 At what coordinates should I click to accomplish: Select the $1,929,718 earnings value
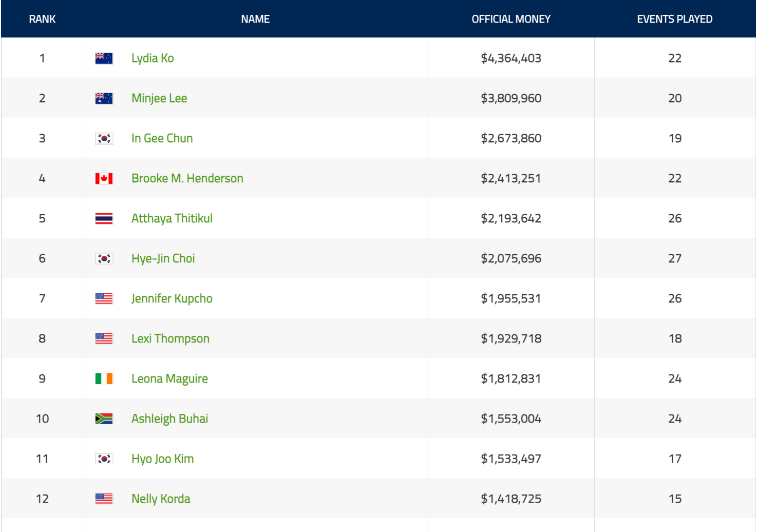coord(511,338)
